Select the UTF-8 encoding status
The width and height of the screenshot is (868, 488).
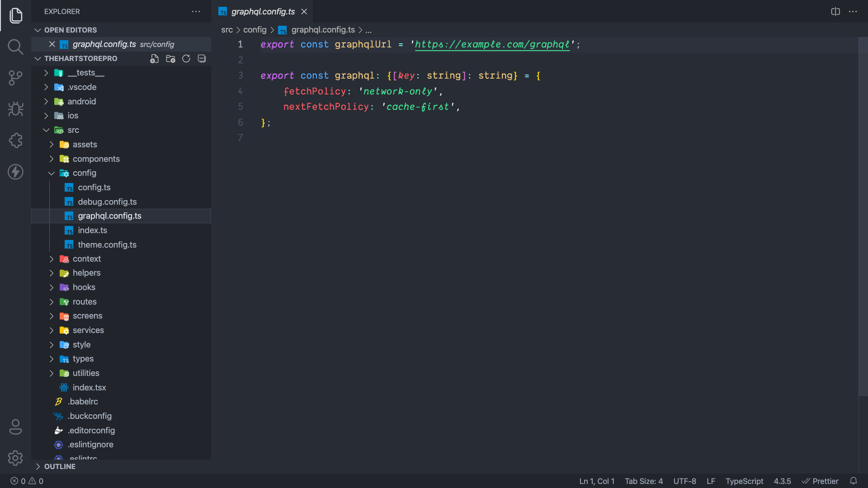[x=685, y=481]
